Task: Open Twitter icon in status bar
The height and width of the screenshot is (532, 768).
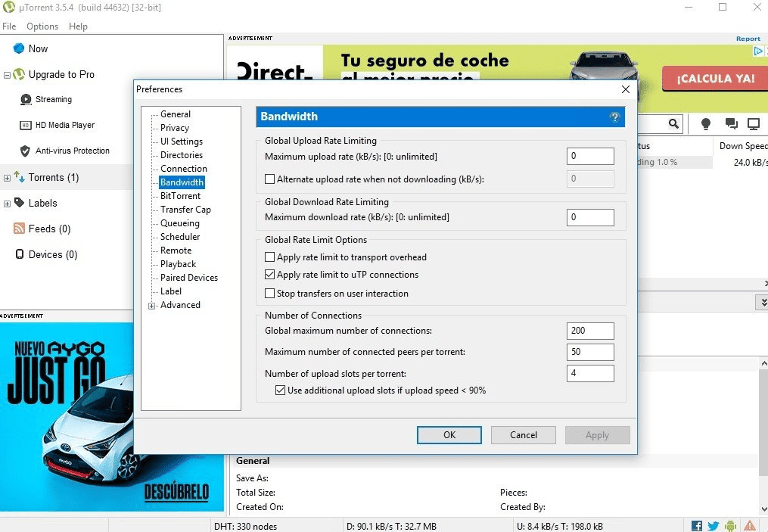Action: pos(713,526)
